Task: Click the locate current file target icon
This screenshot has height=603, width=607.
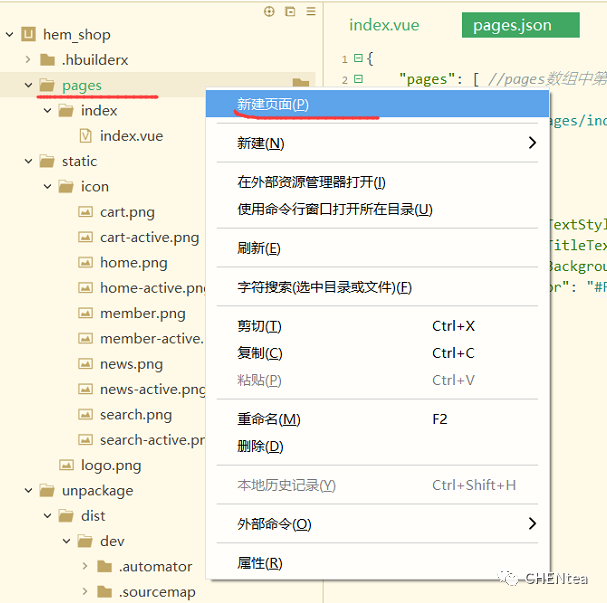Action: (x=269, y=12)
